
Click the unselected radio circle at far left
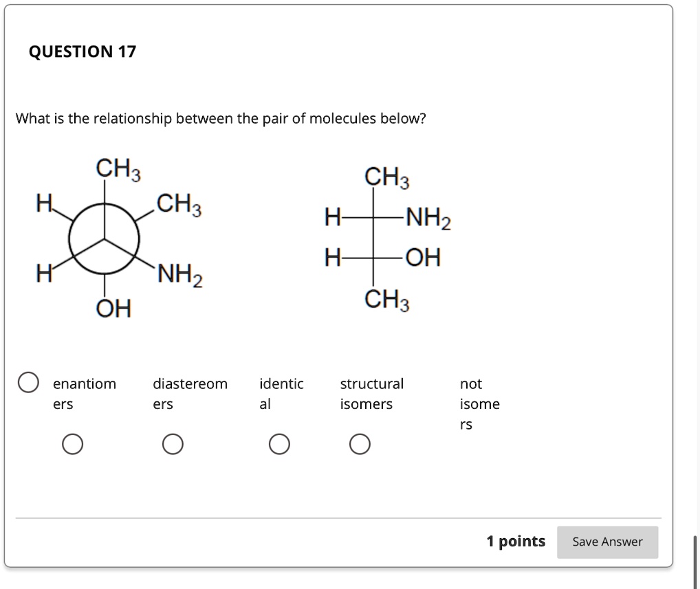[x=28, y=382]
